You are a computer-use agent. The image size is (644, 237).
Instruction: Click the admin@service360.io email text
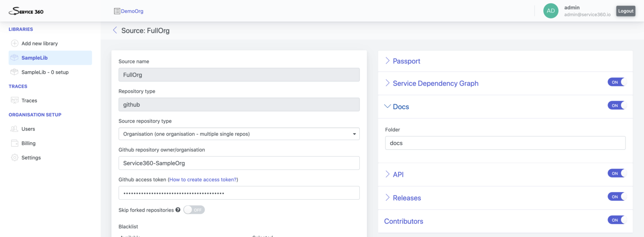(x=587, y=15)
